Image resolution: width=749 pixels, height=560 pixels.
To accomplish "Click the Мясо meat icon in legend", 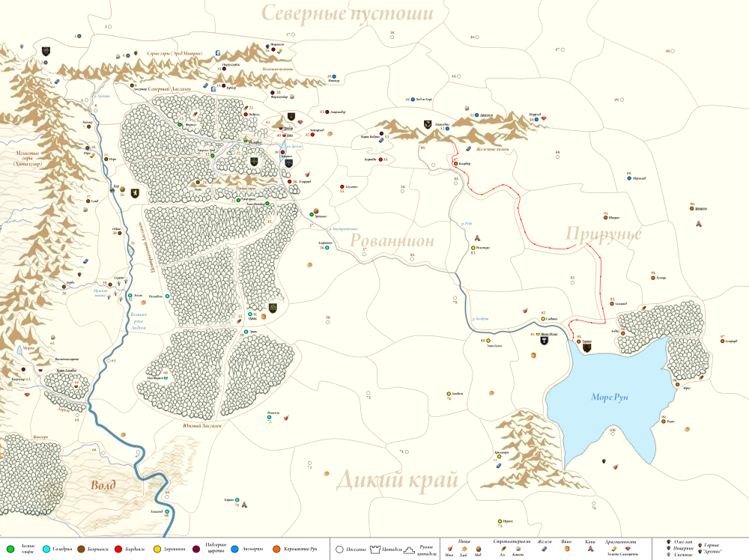I will coord(450,549).
